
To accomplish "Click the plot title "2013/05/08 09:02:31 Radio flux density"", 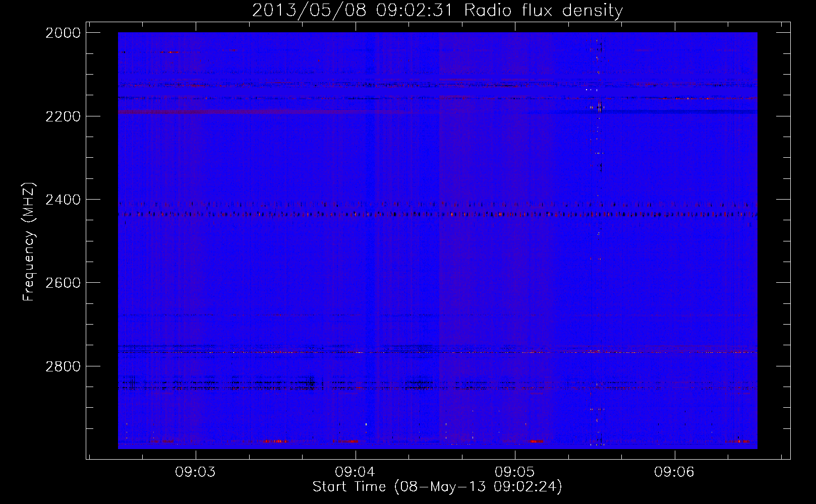I will [437, 10].
